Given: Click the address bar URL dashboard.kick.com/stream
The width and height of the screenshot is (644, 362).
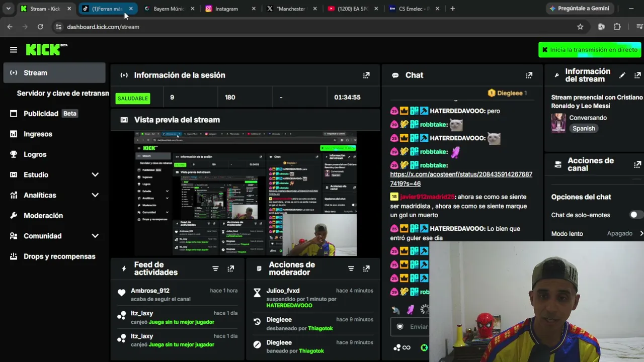Looking at the screenshot, I should (x=103, y=27).
